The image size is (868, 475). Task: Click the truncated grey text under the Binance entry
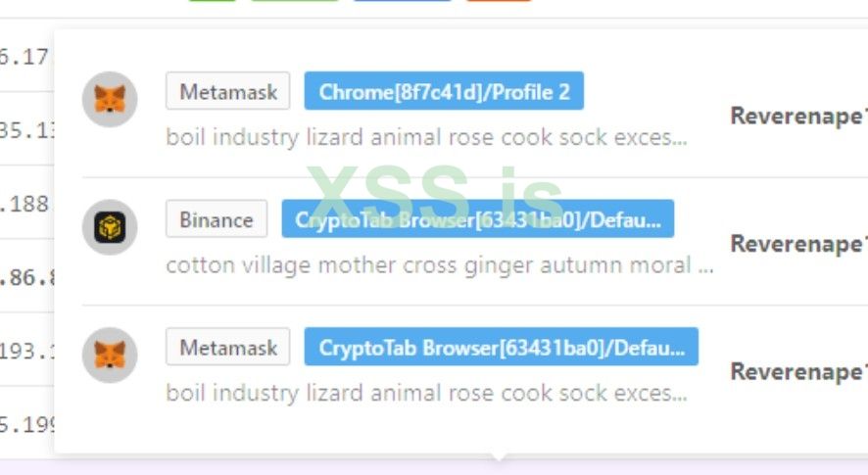pyautogui.click(x=439, y=265)
